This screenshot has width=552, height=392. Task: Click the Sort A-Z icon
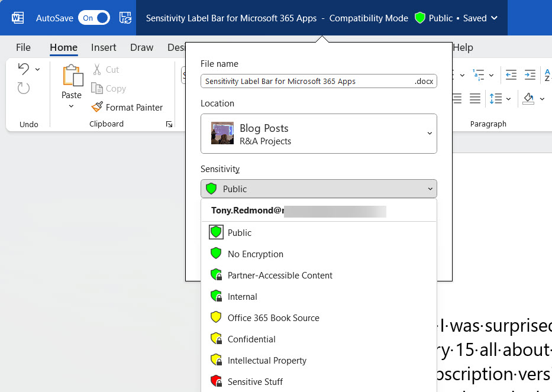pyautogui.click(x=548, y=74)
